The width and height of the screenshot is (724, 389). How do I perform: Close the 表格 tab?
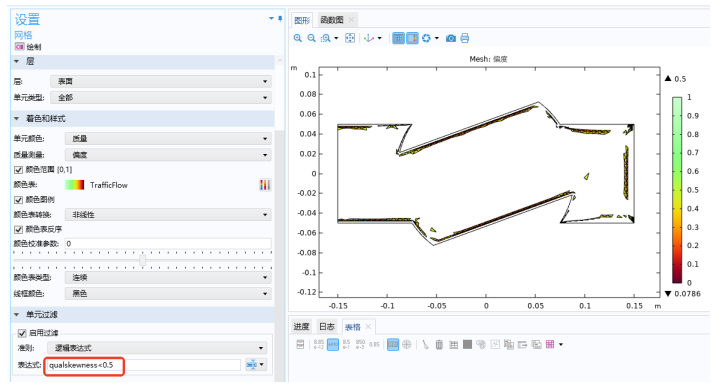click(x=368, y=327)
